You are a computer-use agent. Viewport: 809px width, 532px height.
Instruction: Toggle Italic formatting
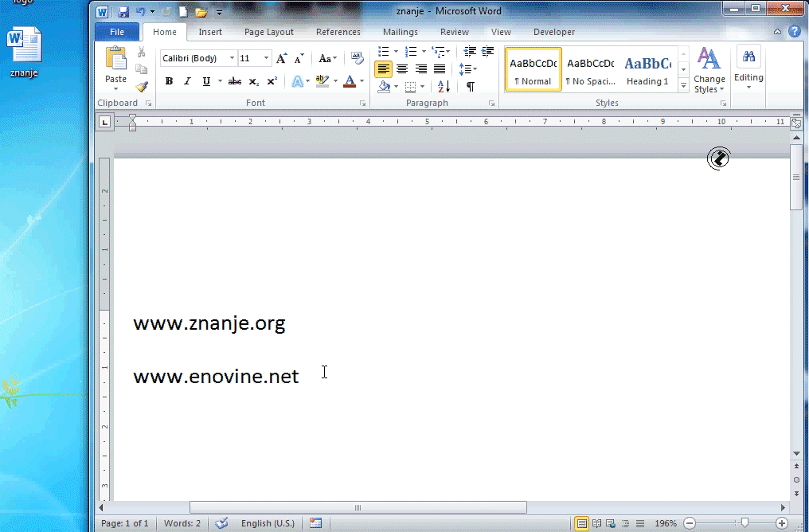[188, 81]
